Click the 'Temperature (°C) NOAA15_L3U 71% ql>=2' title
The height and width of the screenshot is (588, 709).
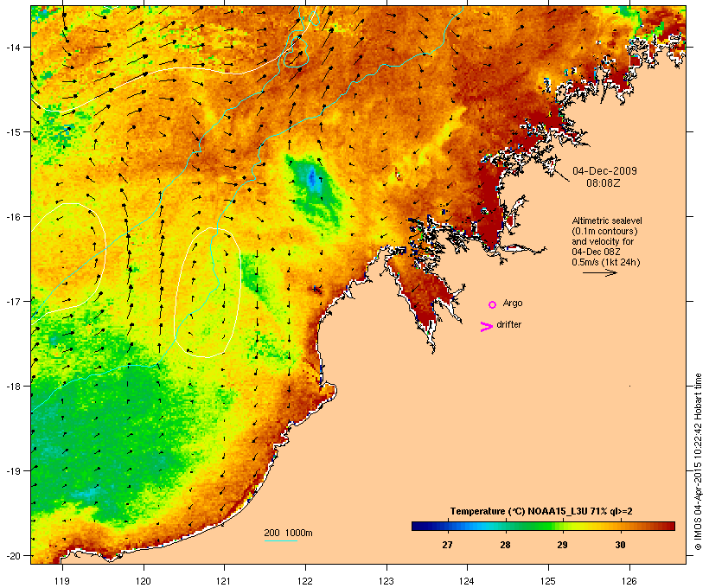tap(541, 511)
